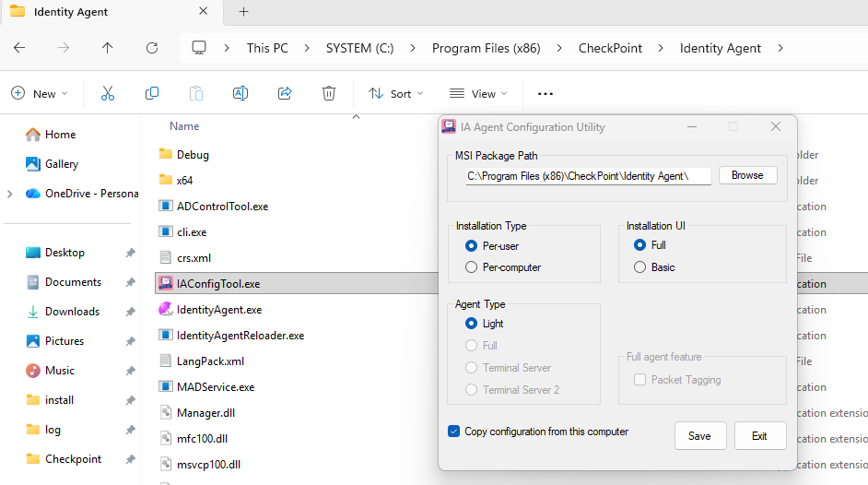Close the Identity Agent tab

click(203, 11)
